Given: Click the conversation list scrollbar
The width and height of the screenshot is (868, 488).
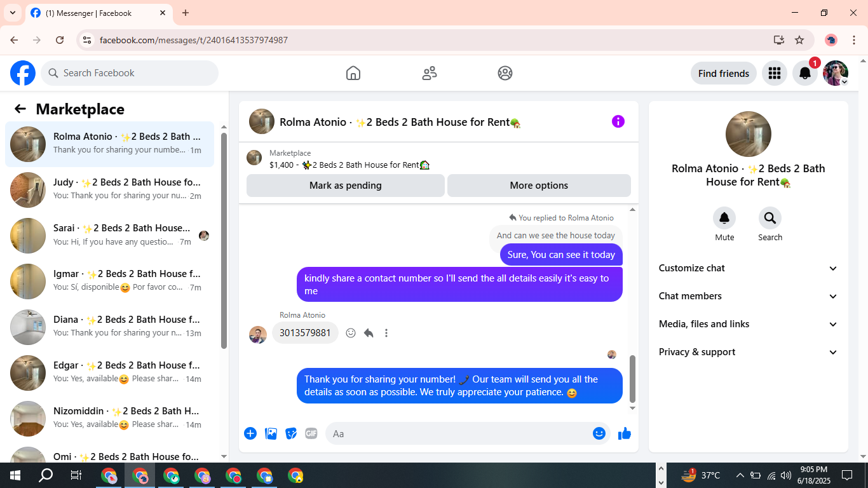Looking at the screenshot, I should (224, 240).
